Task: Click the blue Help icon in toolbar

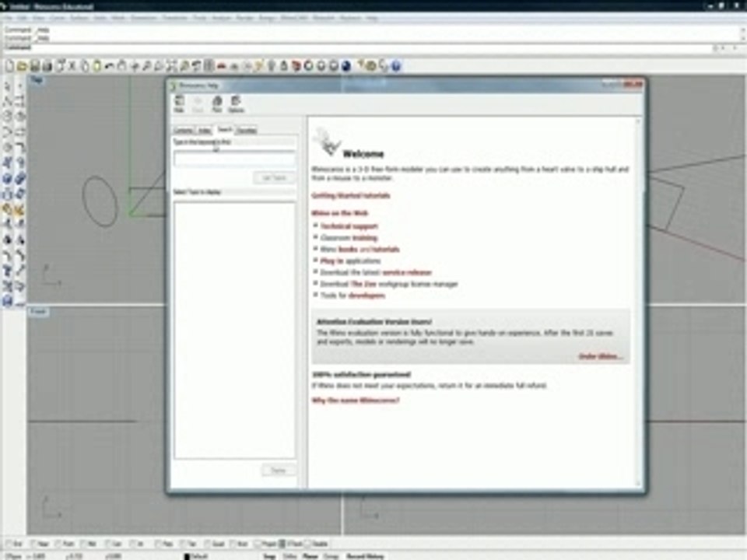Action: click(x=396, y=65)
